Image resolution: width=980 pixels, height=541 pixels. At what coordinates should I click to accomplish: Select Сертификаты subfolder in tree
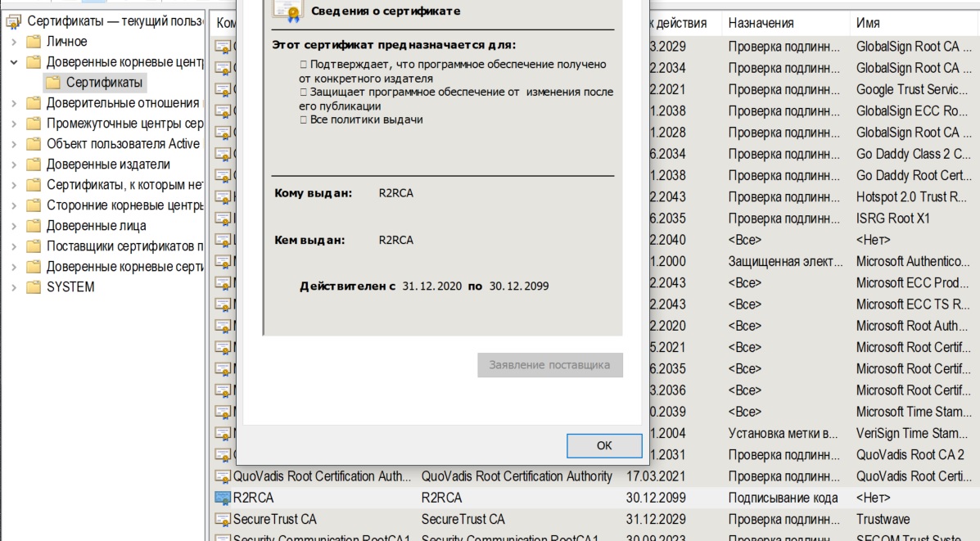point(104,83)
